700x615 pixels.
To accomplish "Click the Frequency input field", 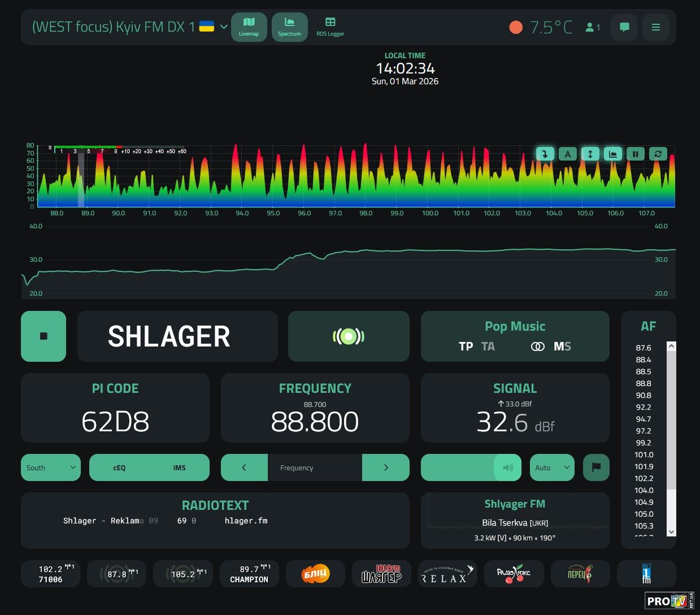I will [x=315, y=467].
